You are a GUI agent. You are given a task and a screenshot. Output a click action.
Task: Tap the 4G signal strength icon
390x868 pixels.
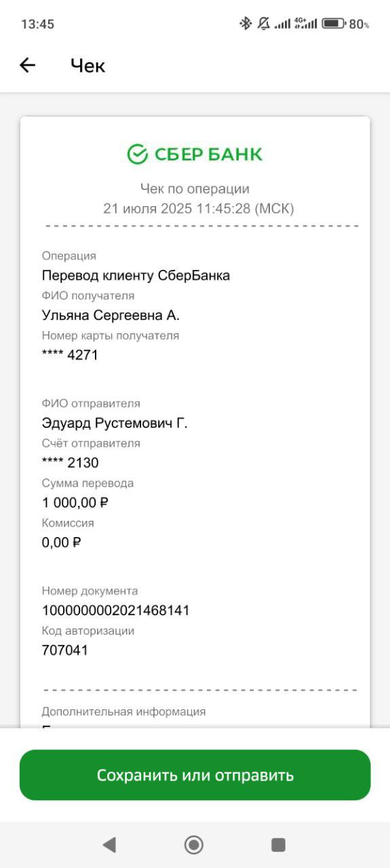pyautogui.click(x=305, y=24)
